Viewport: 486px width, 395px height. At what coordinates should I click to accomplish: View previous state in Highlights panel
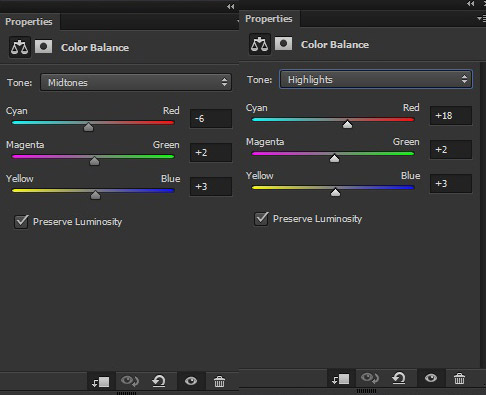(x=370, y=378)
